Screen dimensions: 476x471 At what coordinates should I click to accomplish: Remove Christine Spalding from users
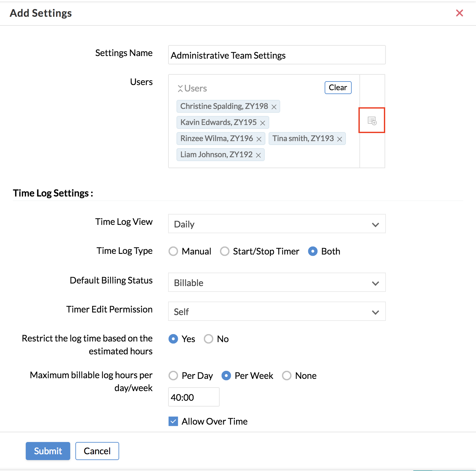[274, 107]
